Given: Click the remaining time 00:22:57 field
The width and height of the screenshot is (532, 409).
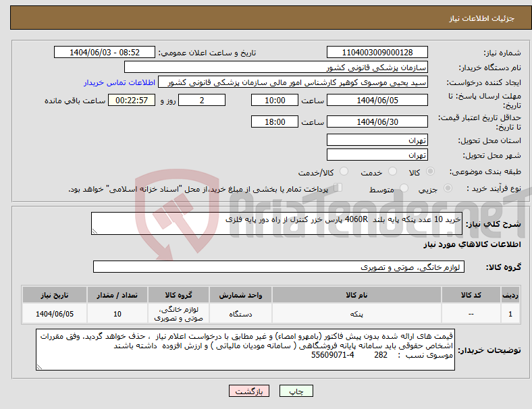Looking at the screenshot, I should [132, 101].
